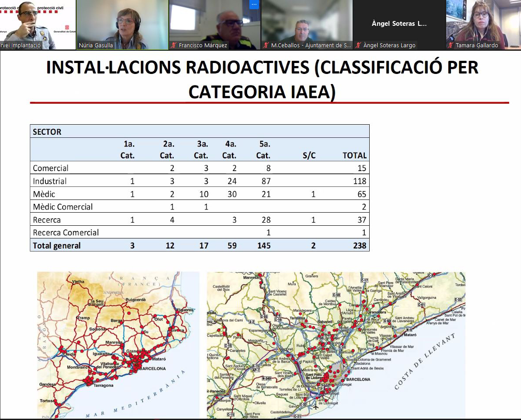Click the Mèdic Comercial row label
521x420 pixels.
pos(63,206)
